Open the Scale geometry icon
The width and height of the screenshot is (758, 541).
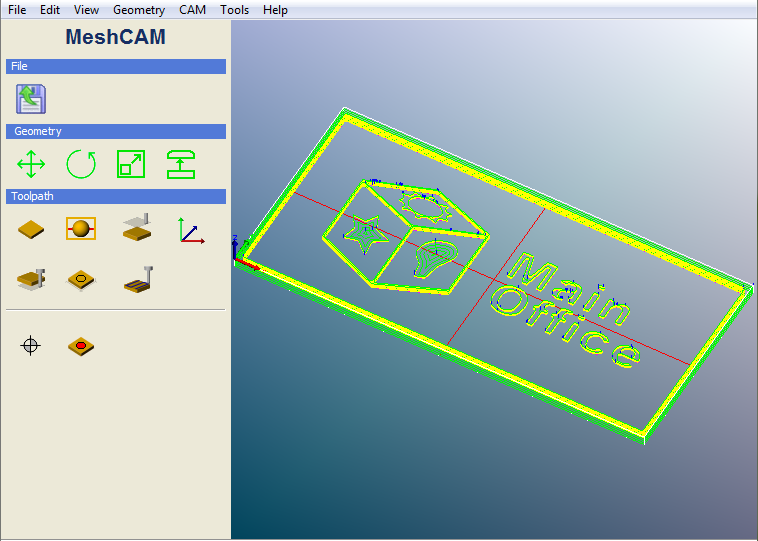[131, 164]
